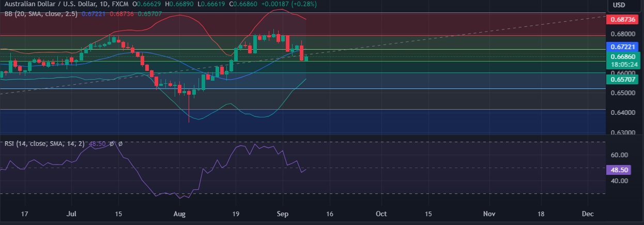Click the RSI 60.00 scale tick
The image size is (644, 225).
click(620, 155)
